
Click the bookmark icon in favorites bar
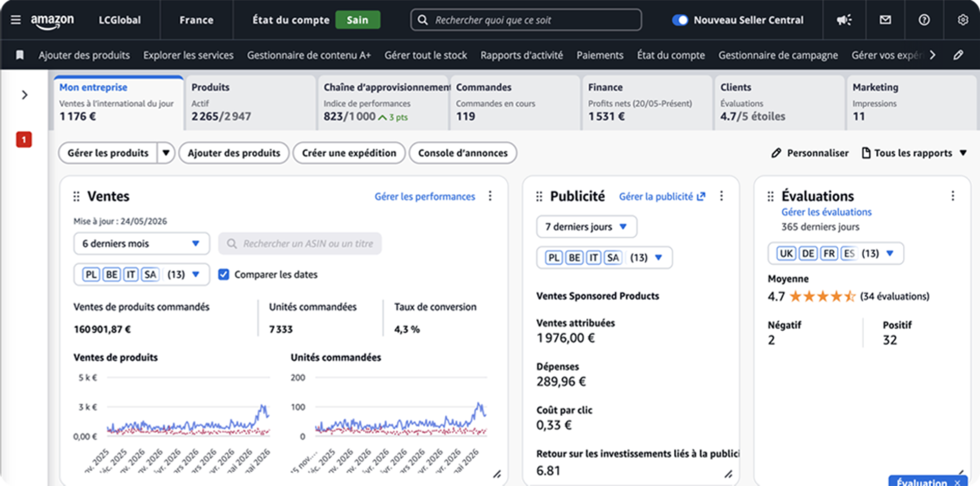tap(20, 55)
